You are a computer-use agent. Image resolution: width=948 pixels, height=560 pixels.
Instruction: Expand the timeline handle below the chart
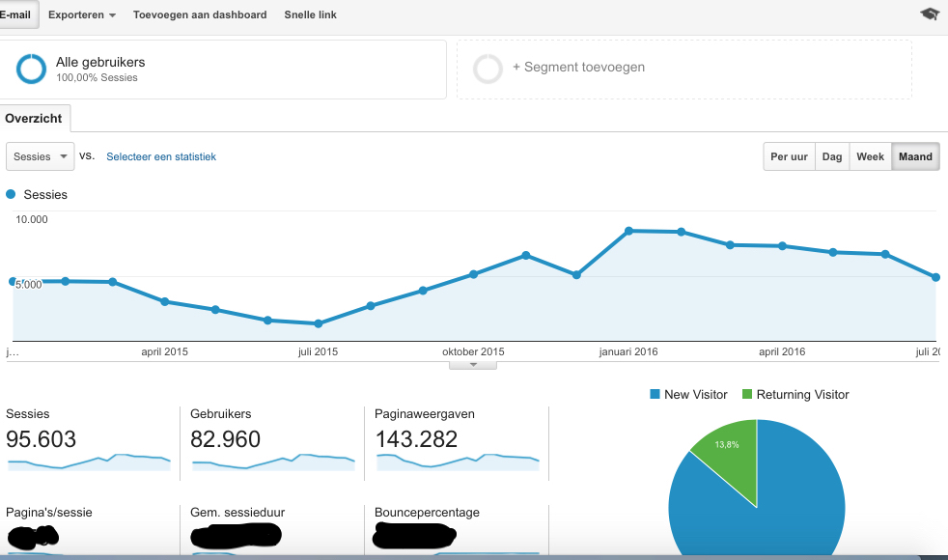click(x=473, y=365)
